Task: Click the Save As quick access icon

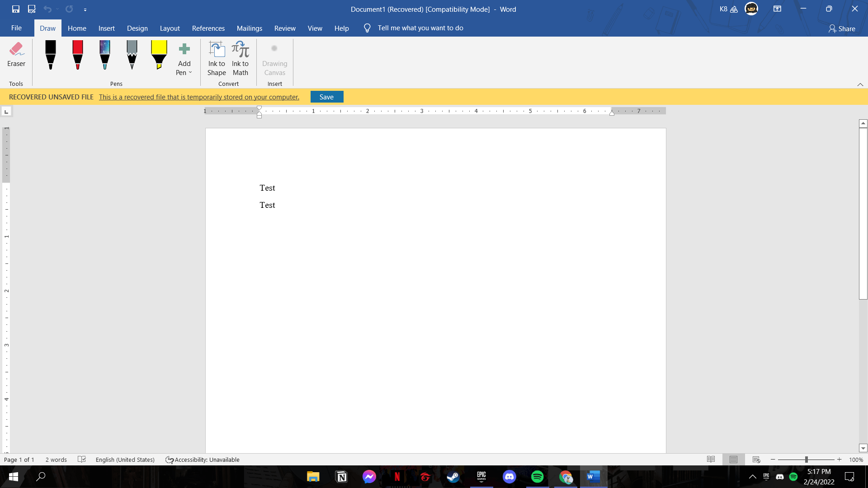Action: 32,9
